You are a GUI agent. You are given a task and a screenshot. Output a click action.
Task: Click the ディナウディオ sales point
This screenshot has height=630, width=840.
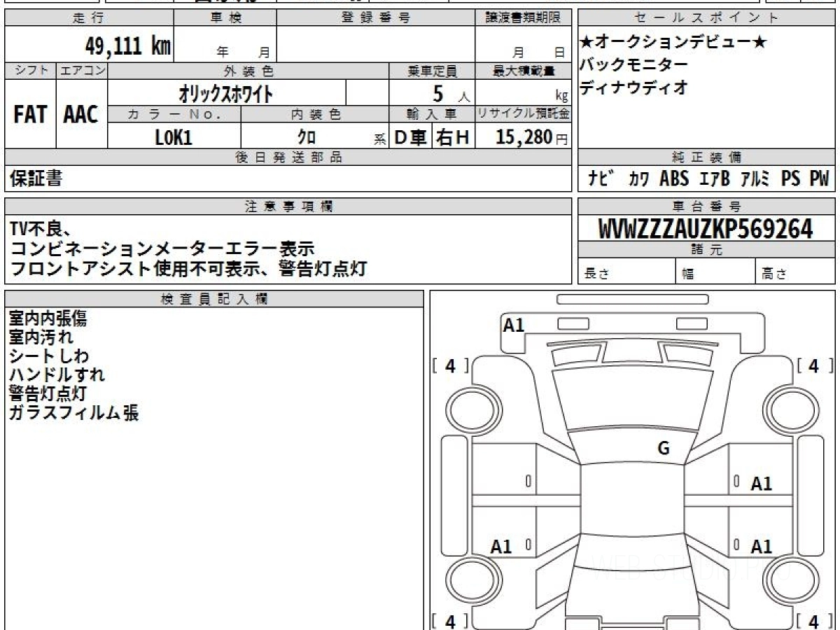click(x=634, y=87)
